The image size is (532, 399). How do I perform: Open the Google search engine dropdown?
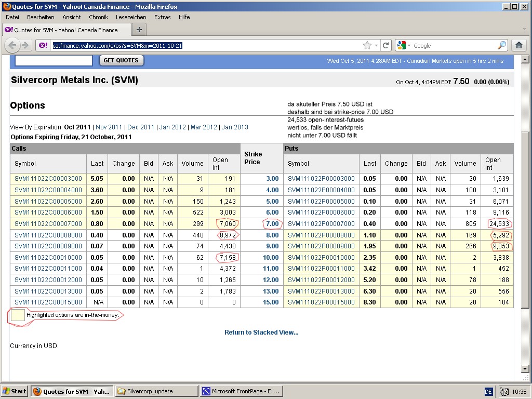pos(404,46)
